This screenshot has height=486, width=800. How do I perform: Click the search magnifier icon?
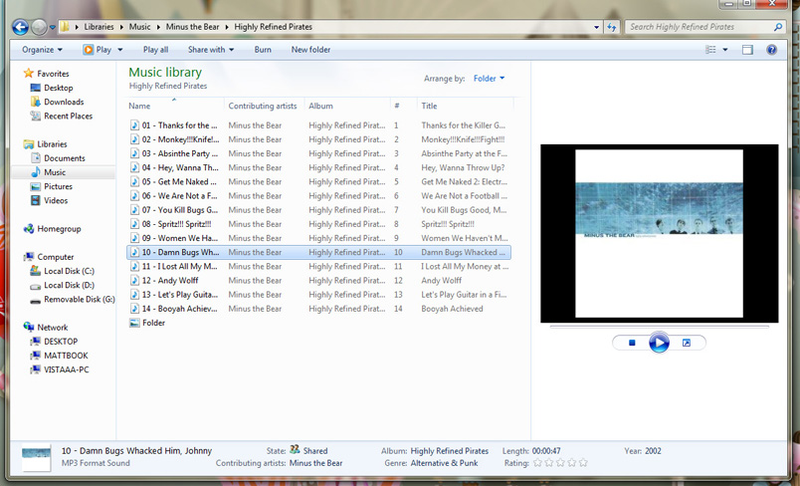(x=778, y=27)
